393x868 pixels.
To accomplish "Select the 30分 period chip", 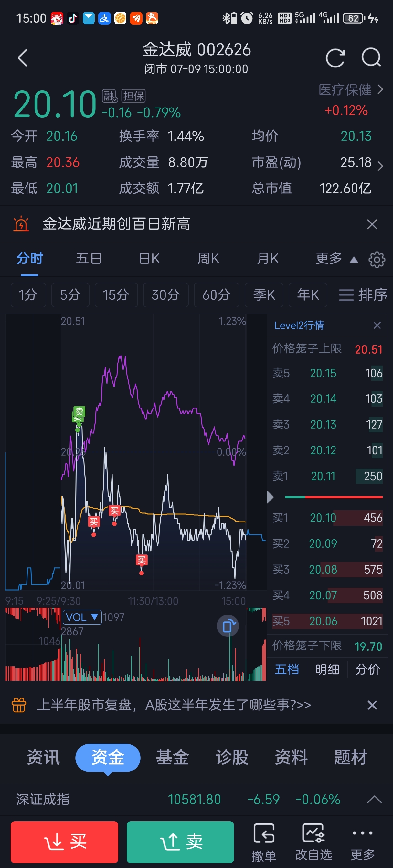I will click(x=165, y=295).
